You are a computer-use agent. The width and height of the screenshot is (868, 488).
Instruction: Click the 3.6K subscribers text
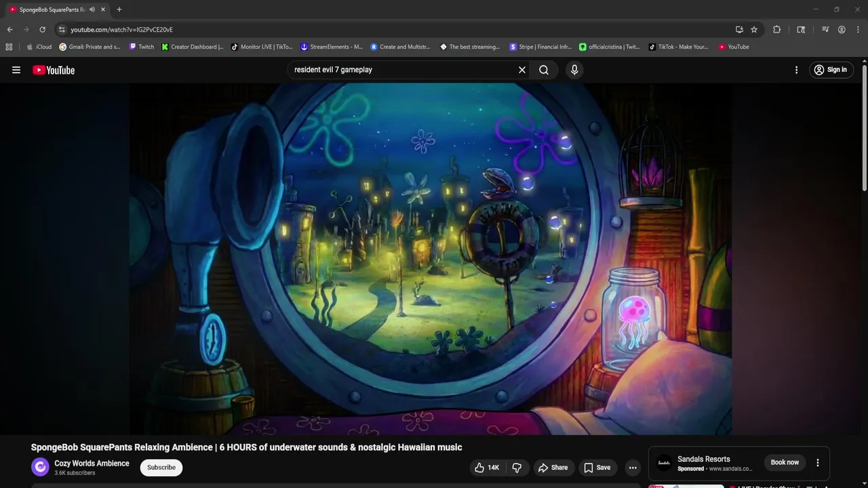pos(75,473)
